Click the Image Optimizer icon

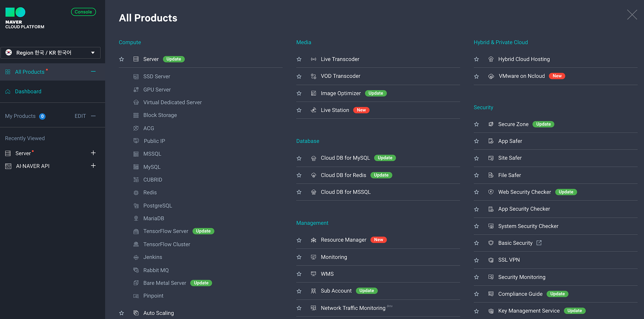[x=313, y=93]
